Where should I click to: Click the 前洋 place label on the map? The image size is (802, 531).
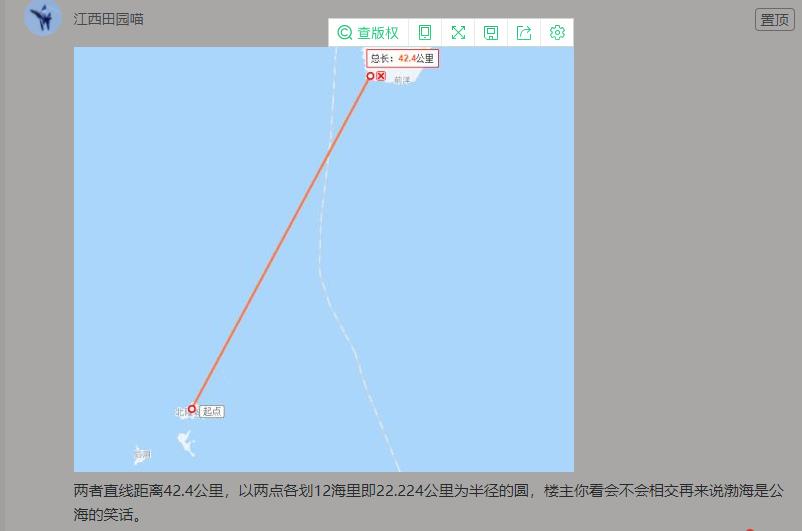[x=402, y=80]
